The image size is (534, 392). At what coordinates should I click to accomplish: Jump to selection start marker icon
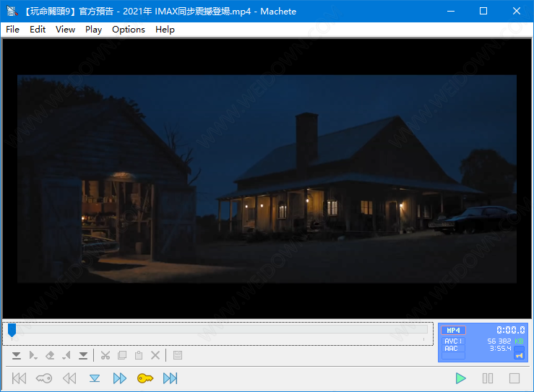17,356
